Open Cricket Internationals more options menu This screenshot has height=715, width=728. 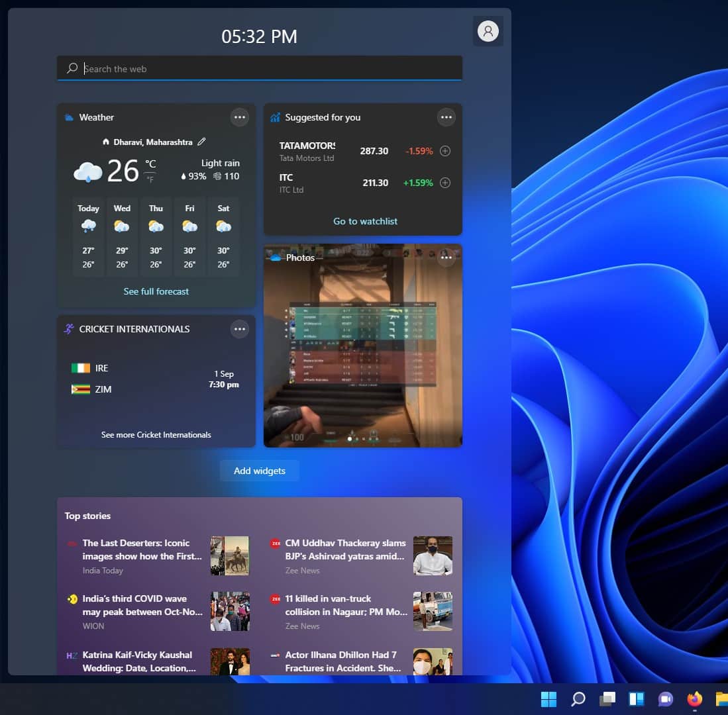tap(240, 329)
